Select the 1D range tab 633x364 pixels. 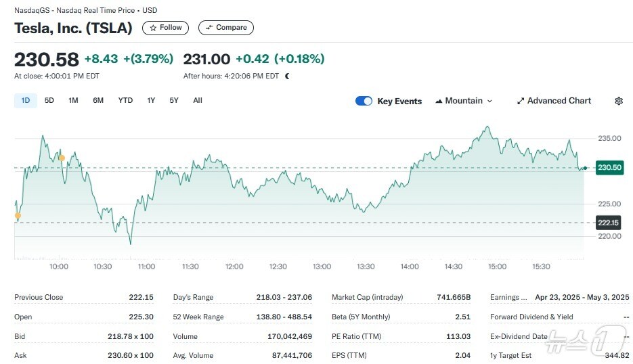(x=26, y=101)
